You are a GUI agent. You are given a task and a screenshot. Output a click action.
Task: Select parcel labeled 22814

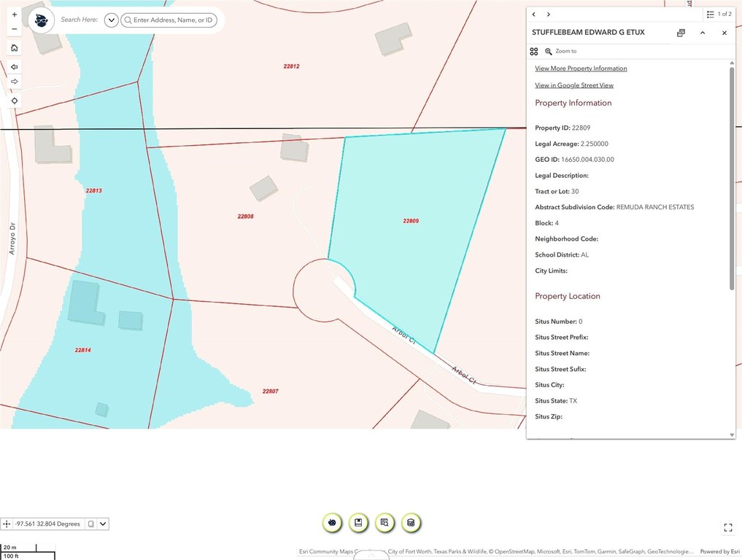tap(83, 351)
